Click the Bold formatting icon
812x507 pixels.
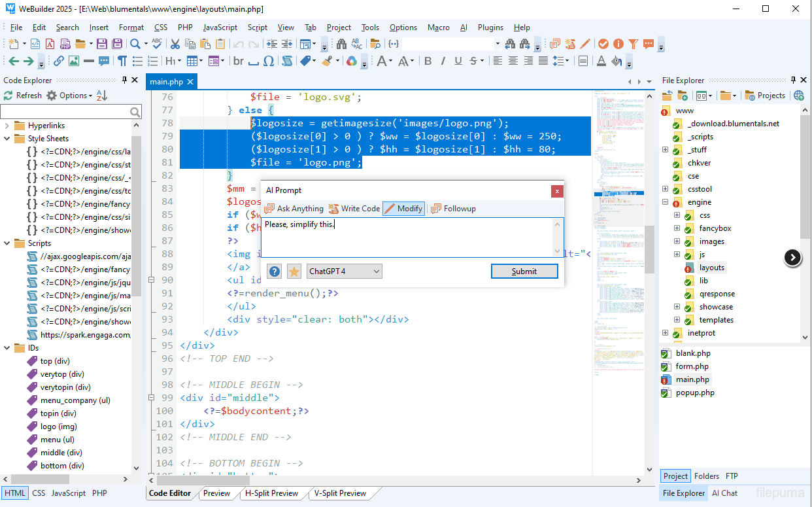[428, 61]
